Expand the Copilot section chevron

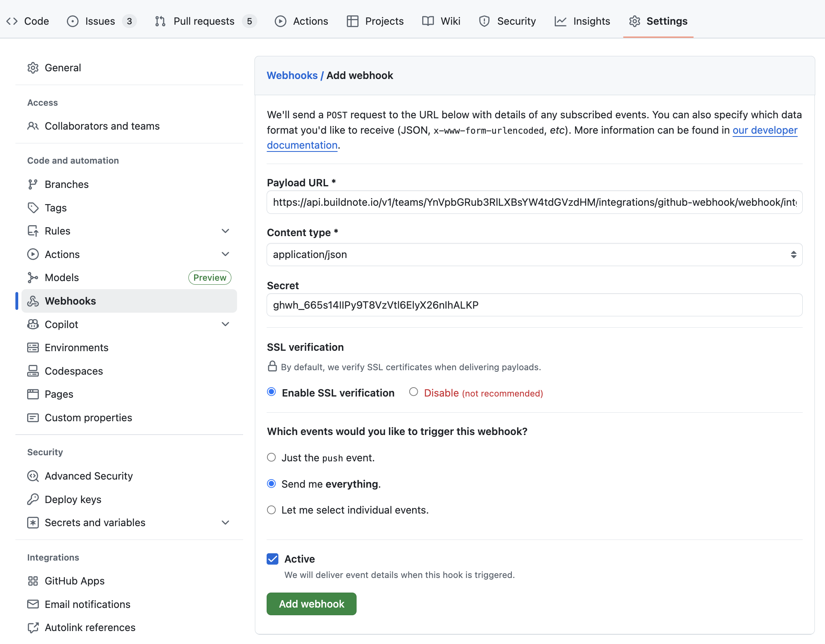226,324
